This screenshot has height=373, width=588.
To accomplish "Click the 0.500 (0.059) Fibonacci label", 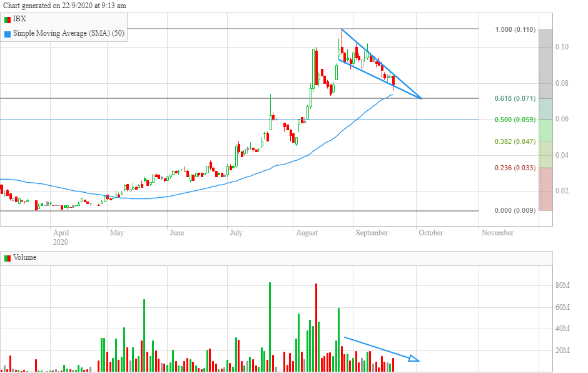I will coord(515,120).
